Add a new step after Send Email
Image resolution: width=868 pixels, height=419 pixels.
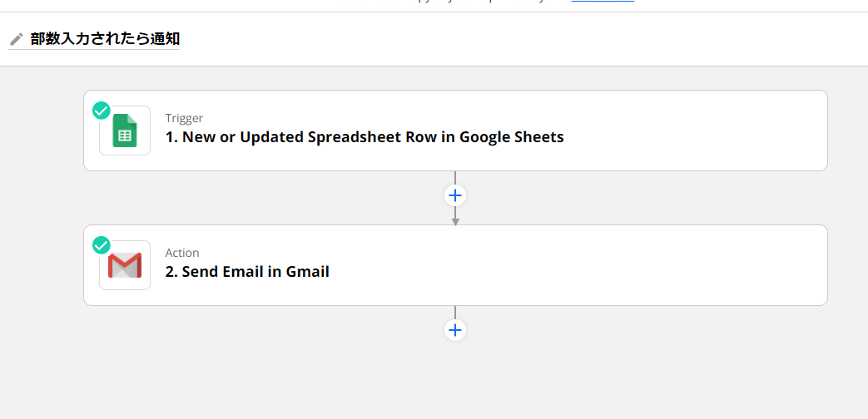pyautogui.click(x=455, y=331)
